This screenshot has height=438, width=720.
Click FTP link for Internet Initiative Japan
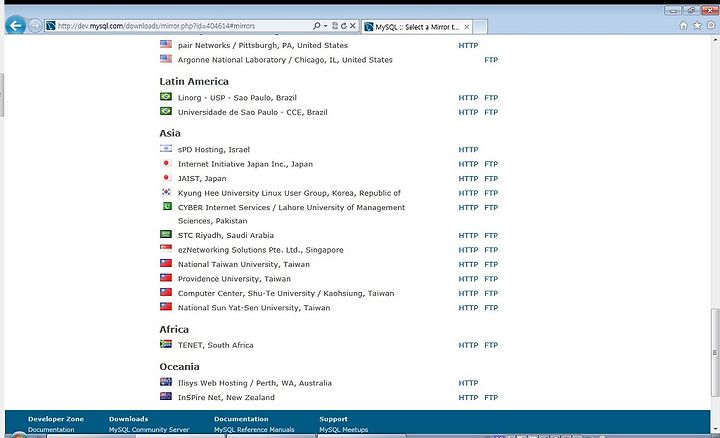click(491, 164)
